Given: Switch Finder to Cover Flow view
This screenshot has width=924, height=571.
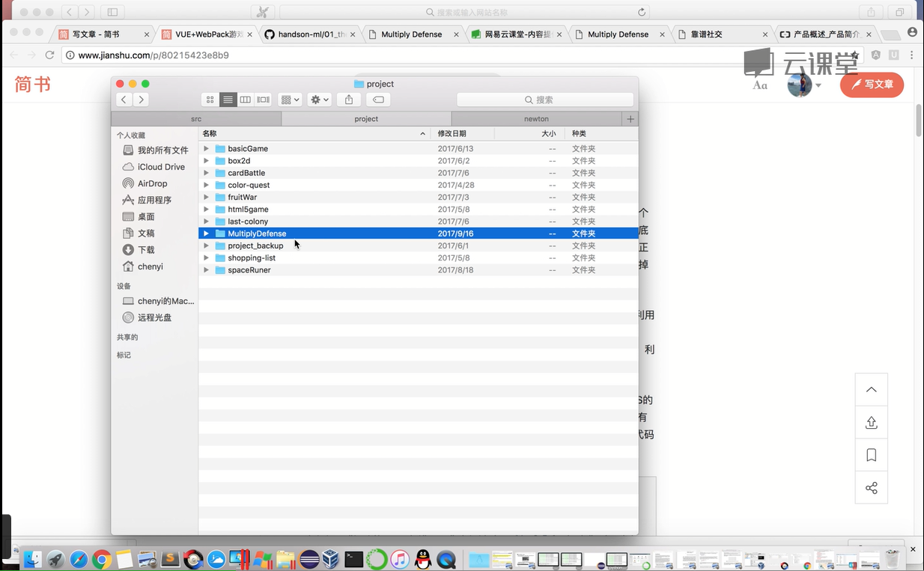Looking at the screenshot, I should click(x=263, y=100).
